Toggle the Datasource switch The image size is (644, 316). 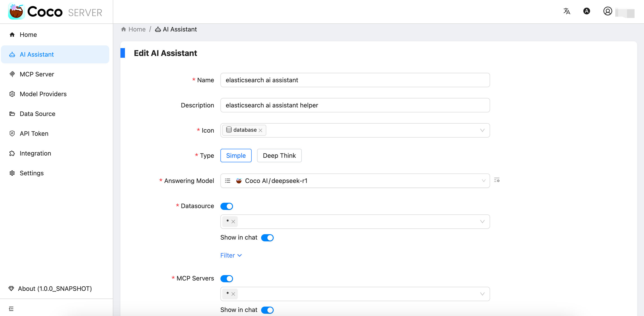[x=227, y=206]
